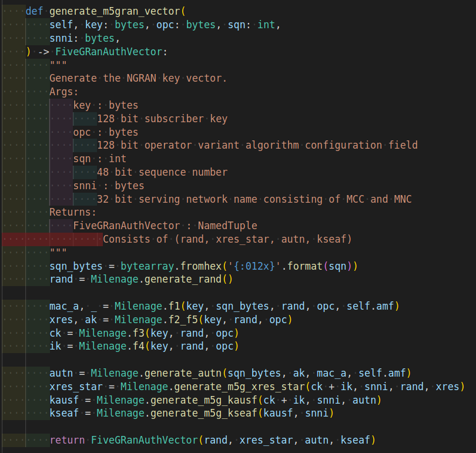Click '128 bit operator variant algorithm configuration field'
The image size is (476, 453).
click(257, 145)
